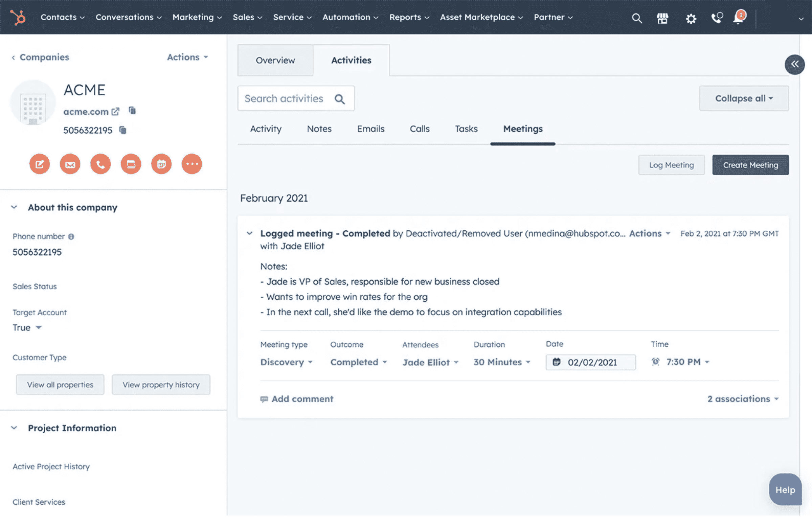Click the Log Meeting button
Image resolution: width=812 pixels, height=527 pixels.
671,165
